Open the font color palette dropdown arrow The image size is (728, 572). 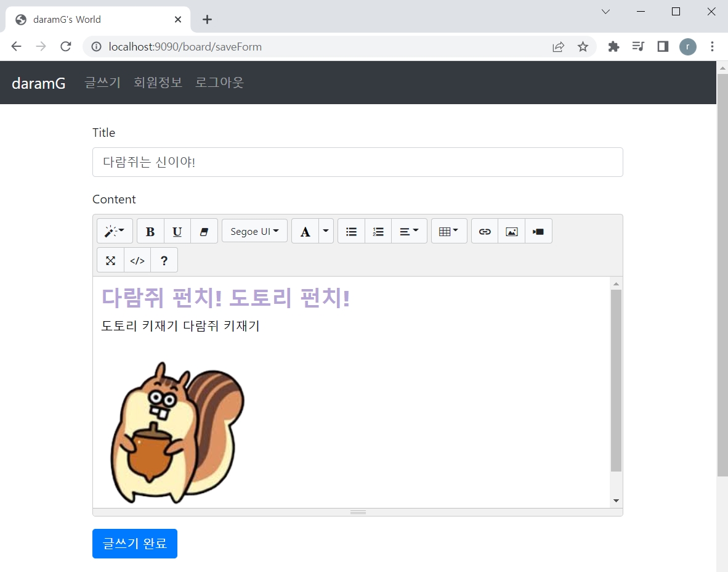tap(326, 231)
